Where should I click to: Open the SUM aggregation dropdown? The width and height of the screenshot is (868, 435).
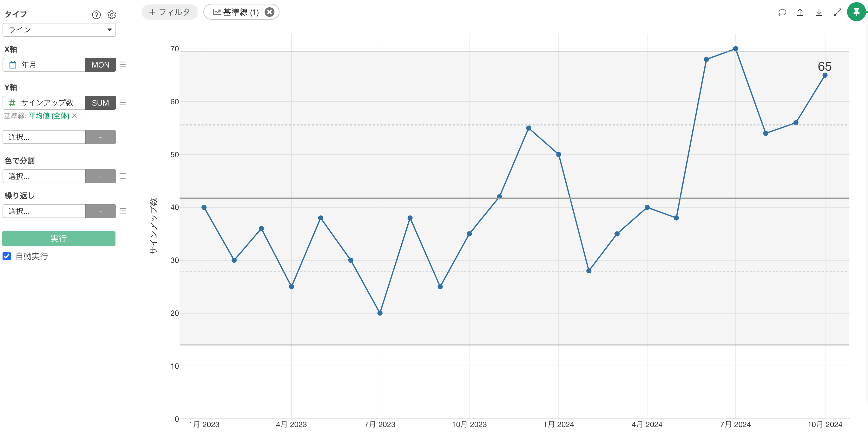[x=101, y=103]
